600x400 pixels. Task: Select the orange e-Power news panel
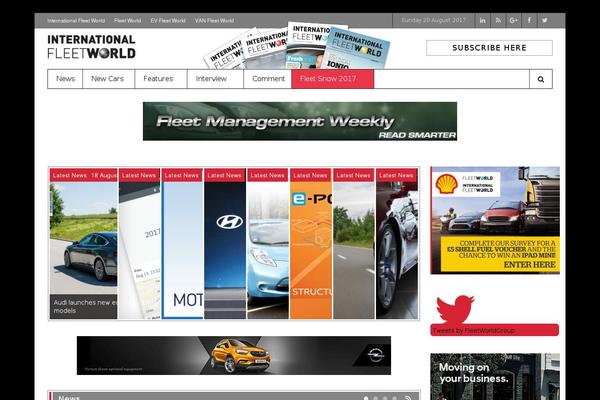point(311,243)
